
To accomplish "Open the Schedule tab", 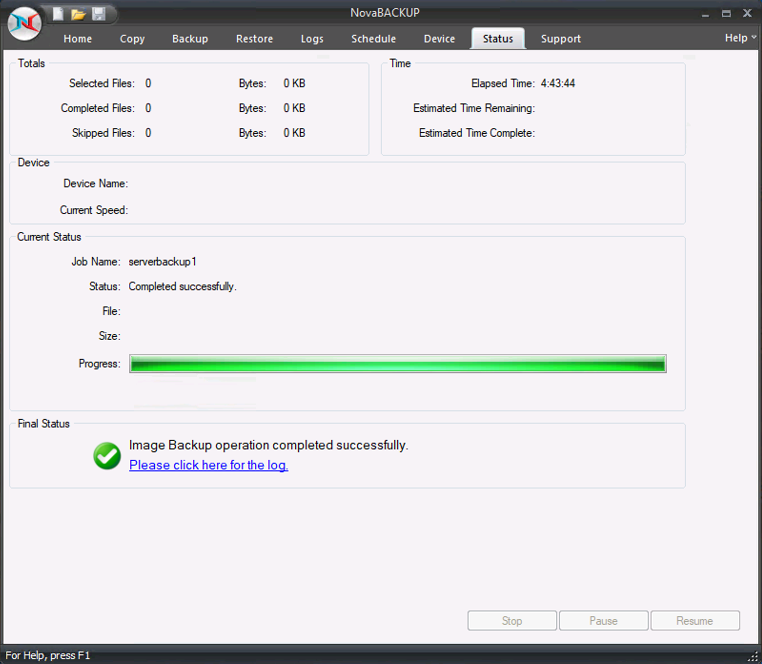I will pos(373,39).
